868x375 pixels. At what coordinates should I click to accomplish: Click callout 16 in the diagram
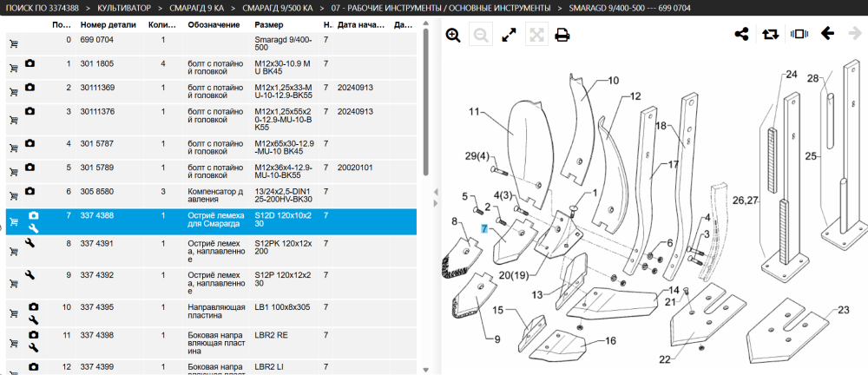pos(610,340)
